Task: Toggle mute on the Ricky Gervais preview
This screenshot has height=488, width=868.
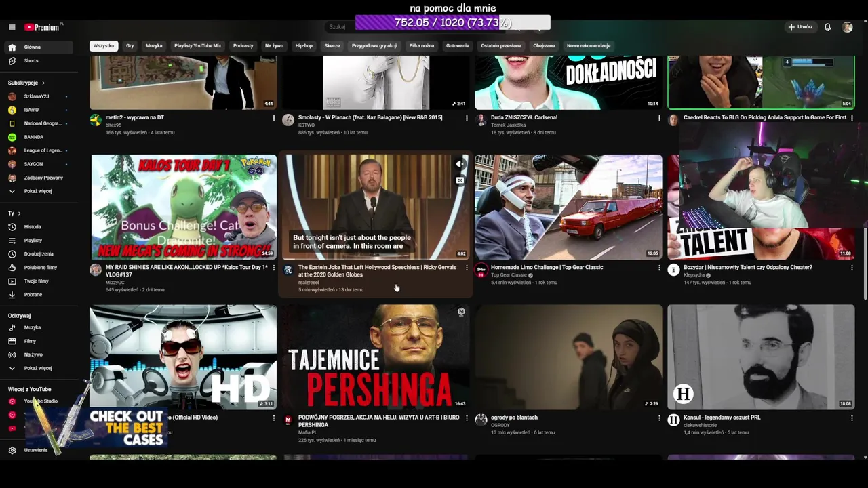Action: (x=460, y=164)
